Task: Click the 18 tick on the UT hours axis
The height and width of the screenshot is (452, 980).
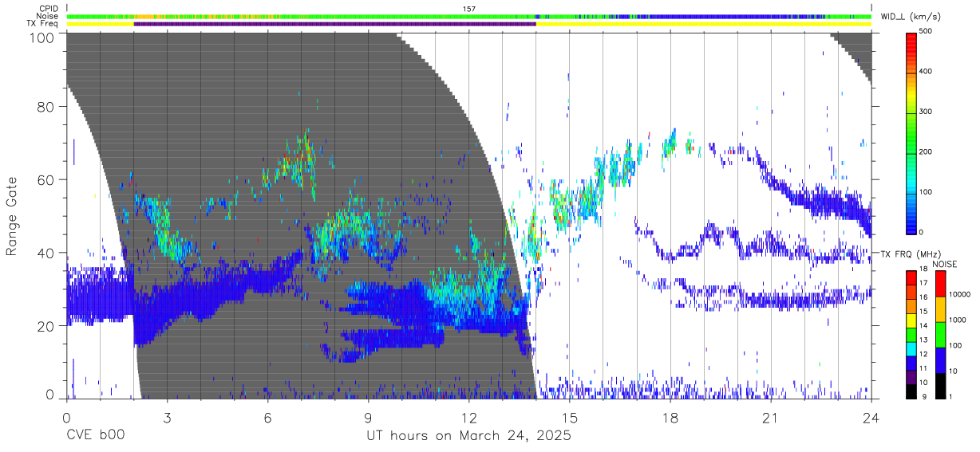Action: [670, 417]
